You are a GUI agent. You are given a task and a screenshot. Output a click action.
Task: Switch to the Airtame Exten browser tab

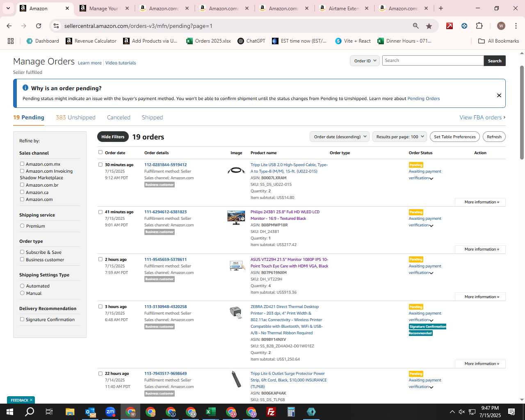tap(344, 8)
